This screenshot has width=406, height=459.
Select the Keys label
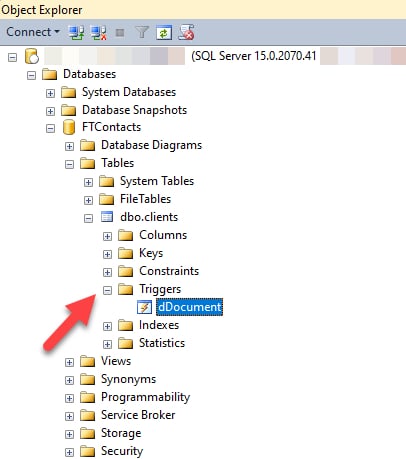click(151, 253)
